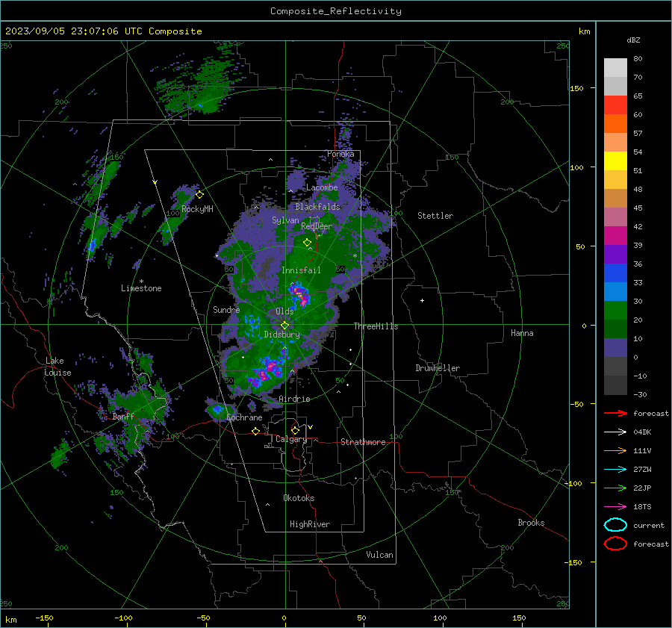The width and height of the screenshot is (672, 628).
Task: Click the Lake Louise label
Action: [58, 367]
